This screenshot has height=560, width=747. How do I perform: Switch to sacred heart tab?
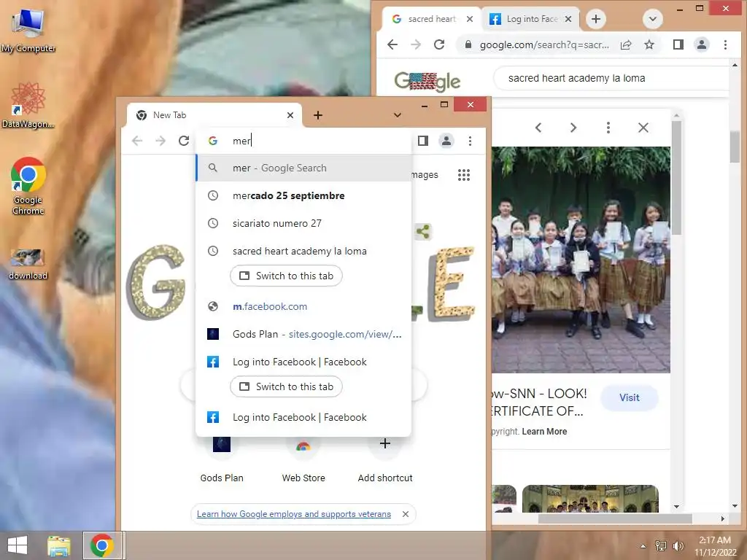coord(431,19)
